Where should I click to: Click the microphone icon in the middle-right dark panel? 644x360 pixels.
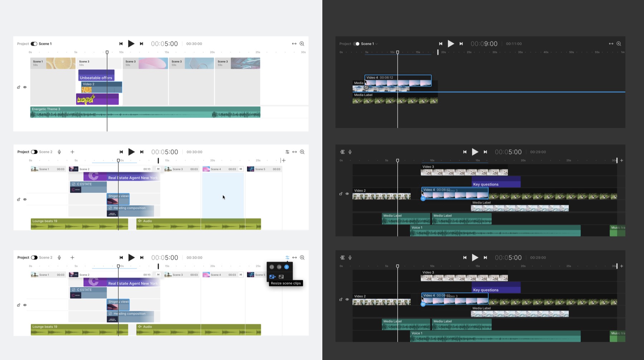pos(350,152)
